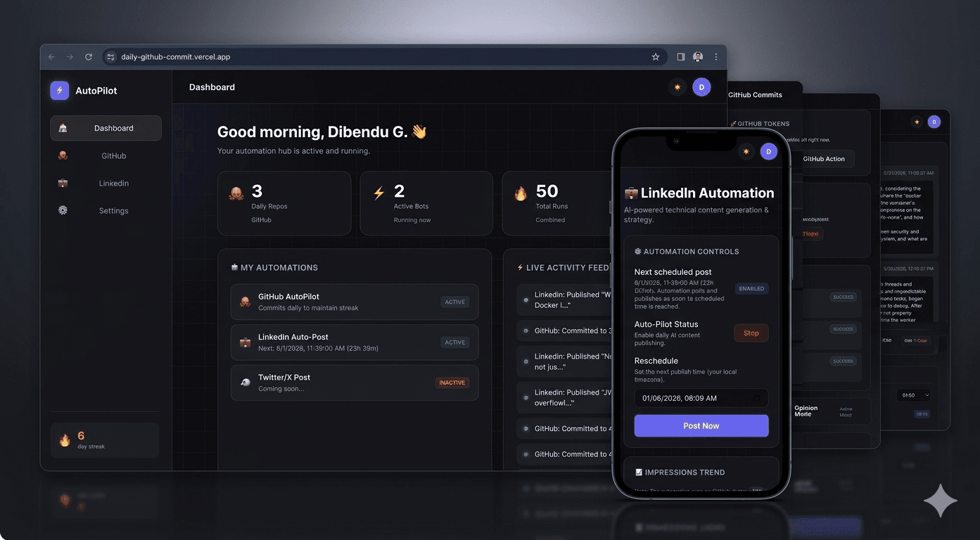Screen dimensions: 980x540
Task: Select Dashboard in the sidebar
Action: coord(106,128)
